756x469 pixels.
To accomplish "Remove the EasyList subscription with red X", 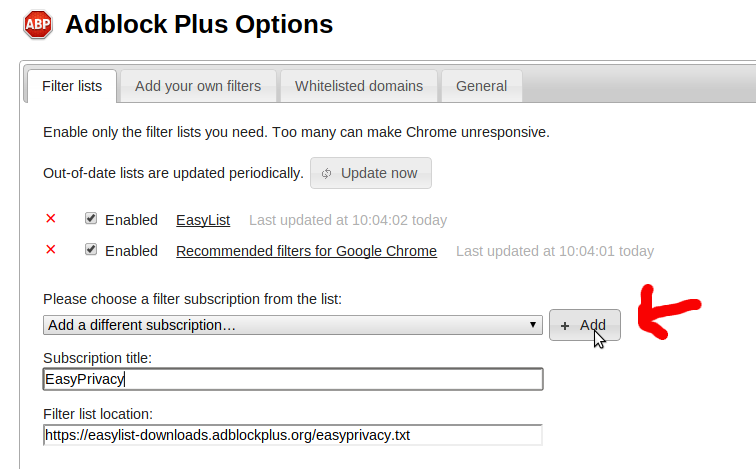I will pos(51,219).
